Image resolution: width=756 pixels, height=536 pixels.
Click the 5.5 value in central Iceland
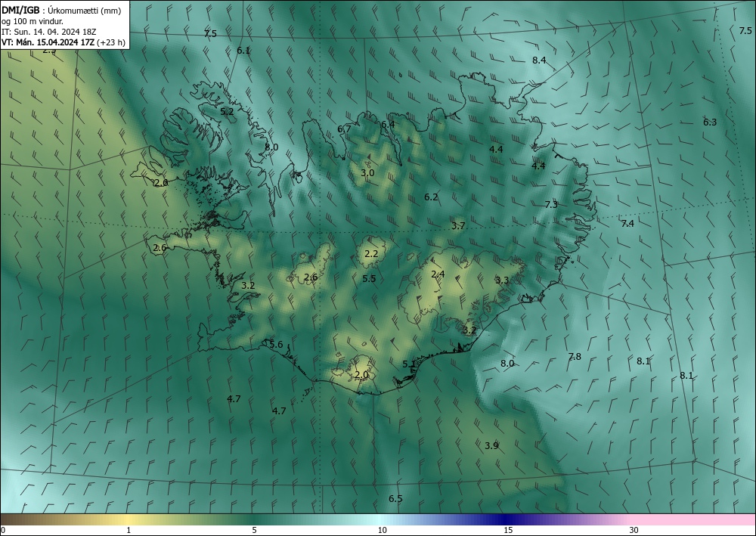coord(369,278)
